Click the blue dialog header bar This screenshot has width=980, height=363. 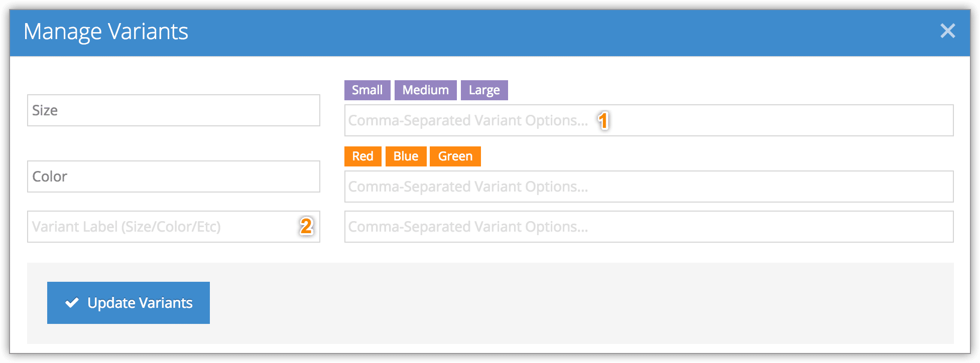(490, 33)
